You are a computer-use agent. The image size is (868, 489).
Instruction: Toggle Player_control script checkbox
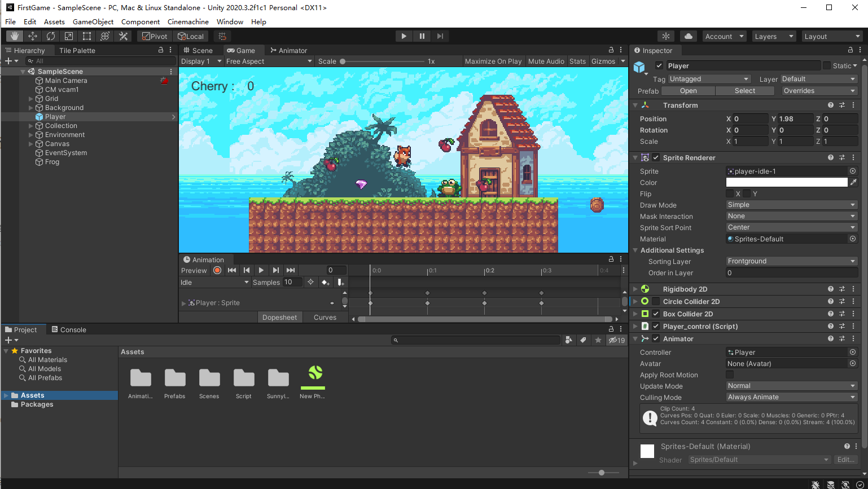(x=656, y=326)
